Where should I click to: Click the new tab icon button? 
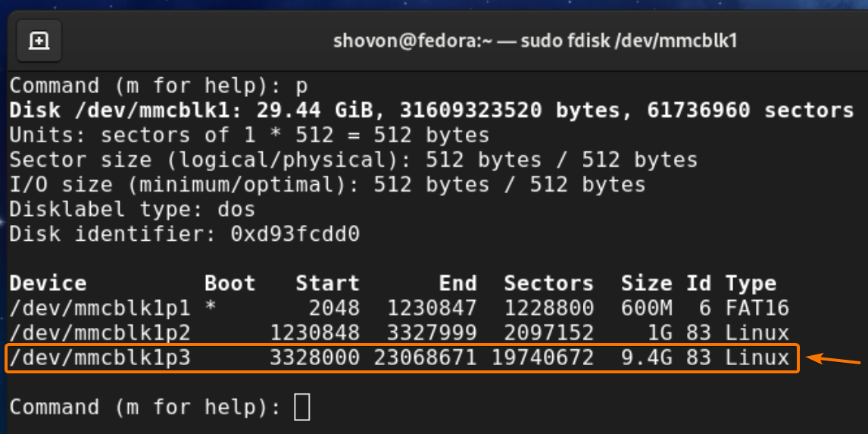39,41
